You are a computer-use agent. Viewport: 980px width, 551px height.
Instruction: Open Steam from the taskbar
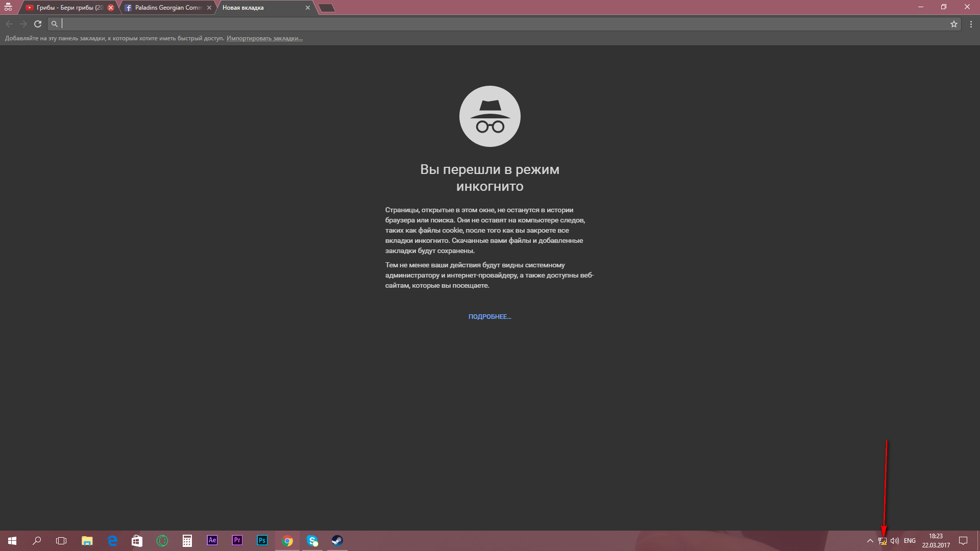(337, 540)
